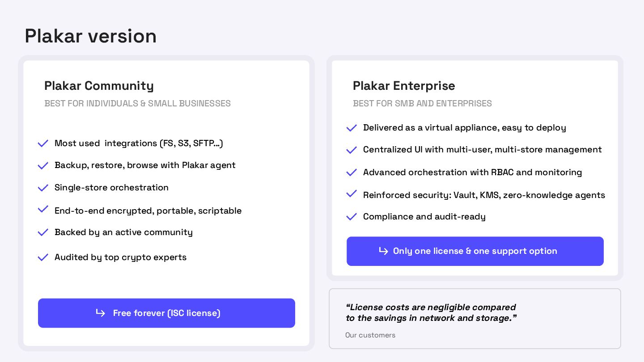Click arrow icon in Free forever button
644x362 pixels.
(101, 313)
